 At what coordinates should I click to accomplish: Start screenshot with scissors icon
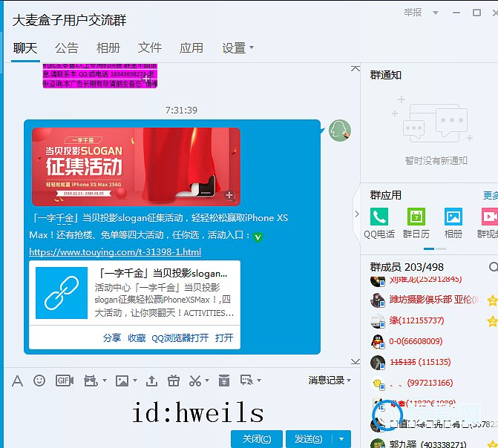click(x=195, y=381)
